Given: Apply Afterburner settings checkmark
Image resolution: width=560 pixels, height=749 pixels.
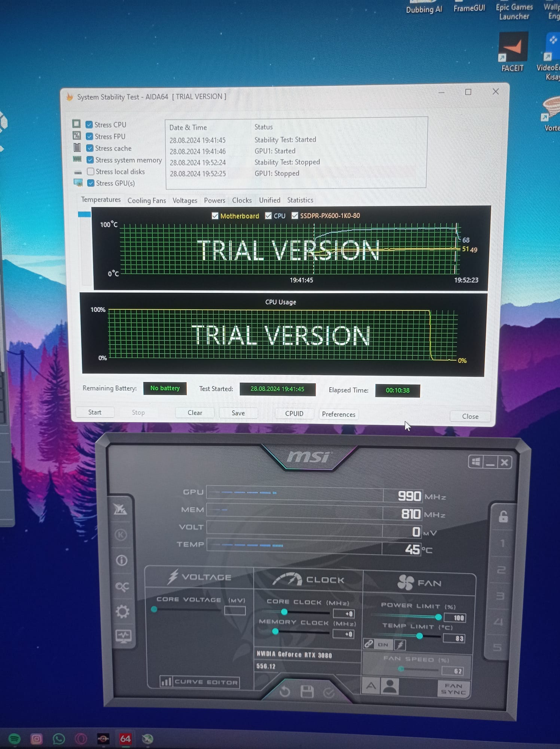Looking at the screenshot, I should coord(329,693).
